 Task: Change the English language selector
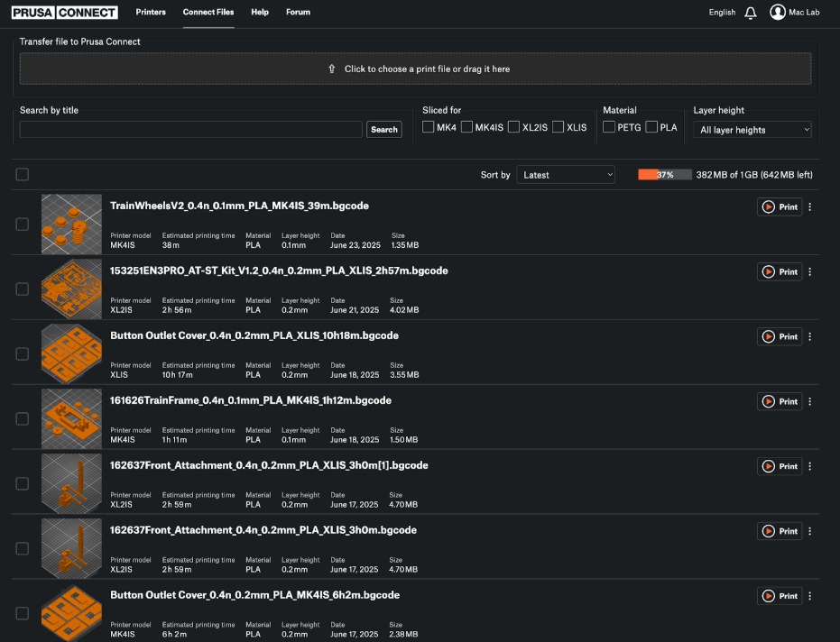click(722, 13)
